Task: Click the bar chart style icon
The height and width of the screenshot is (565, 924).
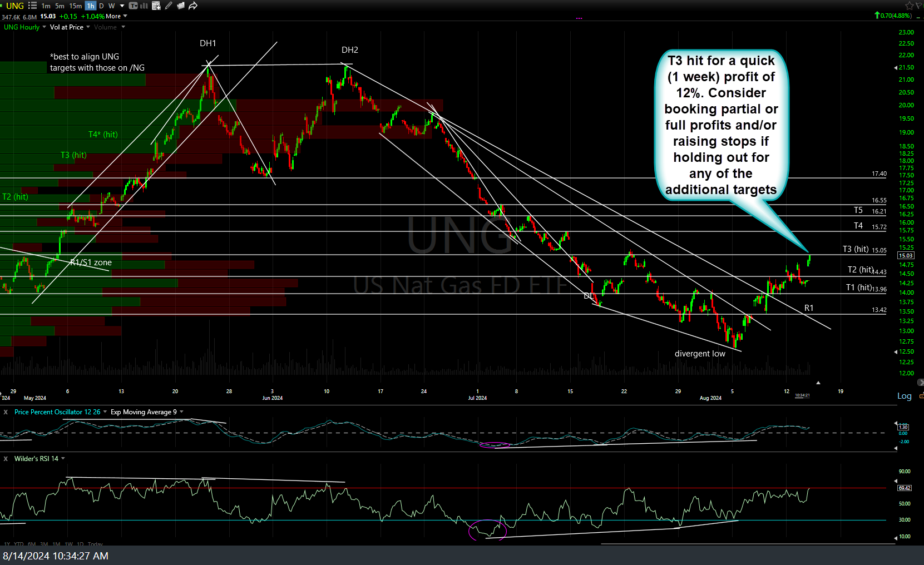Action: point(144,6)
